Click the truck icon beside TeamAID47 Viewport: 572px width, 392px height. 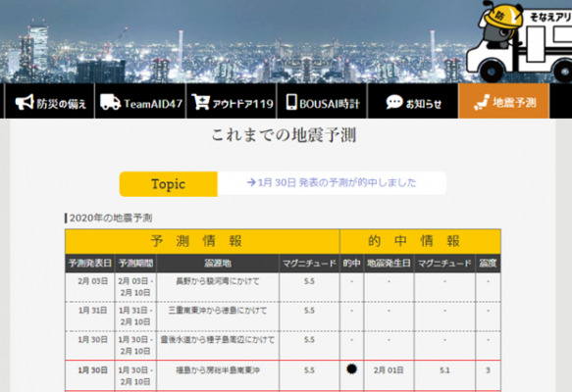pyautogui.click(x=110, y=102)
